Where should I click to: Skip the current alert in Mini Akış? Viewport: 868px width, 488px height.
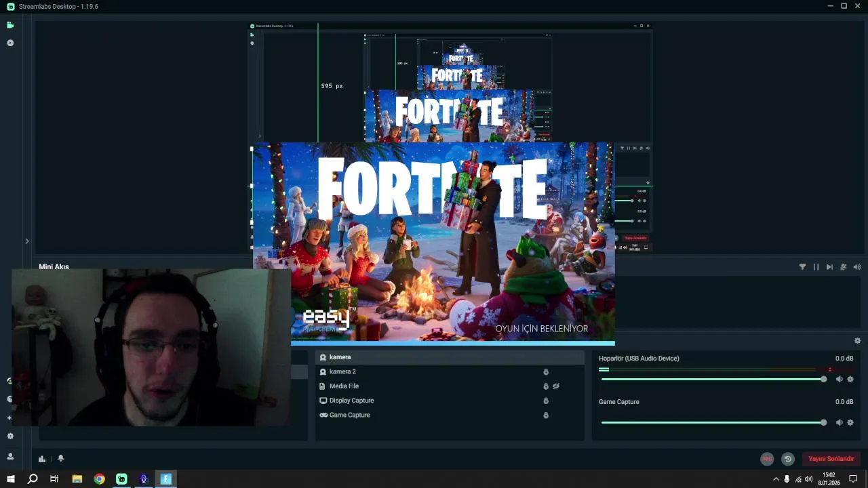click(x=829, y=267)
